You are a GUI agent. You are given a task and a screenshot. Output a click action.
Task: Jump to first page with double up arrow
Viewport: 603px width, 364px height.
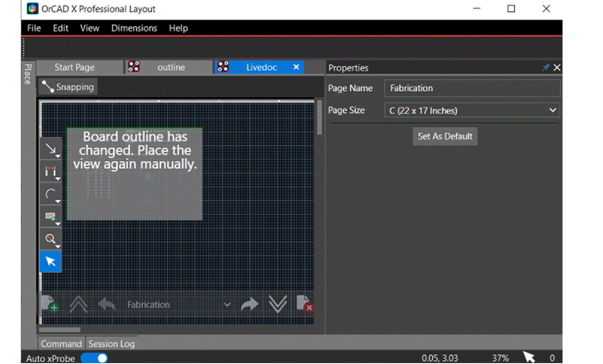pyautogui.click(x=79, y=304)
